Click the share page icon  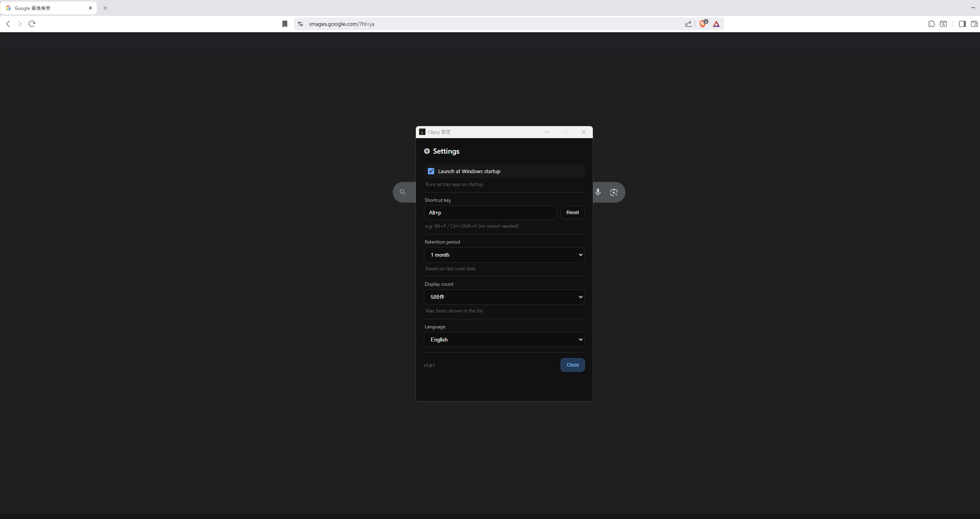pos(688,24)
